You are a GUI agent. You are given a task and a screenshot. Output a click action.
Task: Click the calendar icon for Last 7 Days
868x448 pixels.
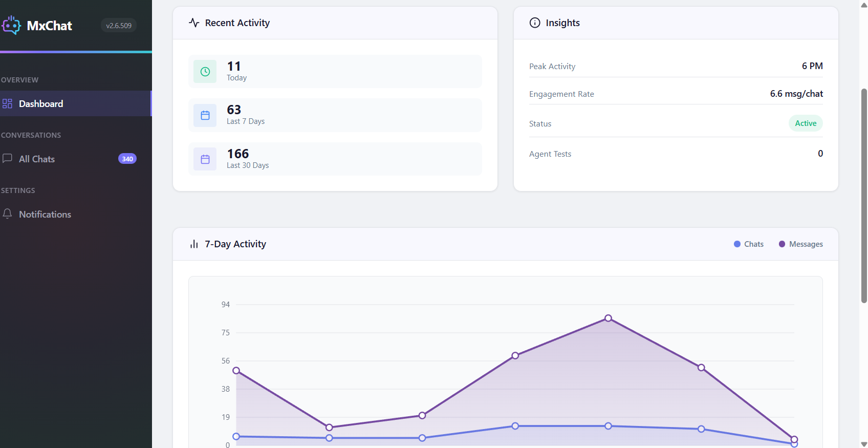click(x=205, y=115)
